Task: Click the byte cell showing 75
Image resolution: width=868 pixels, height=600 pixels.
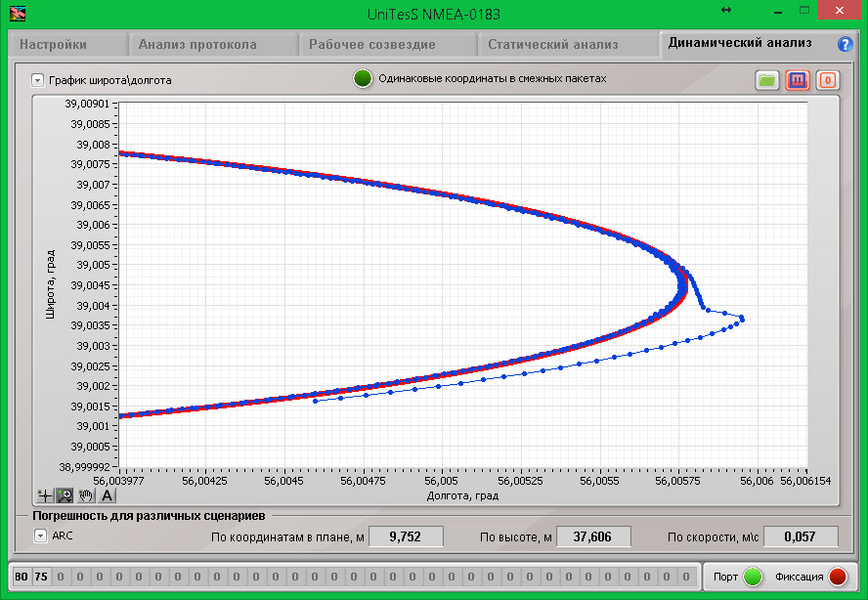Action: click(41, 577)
